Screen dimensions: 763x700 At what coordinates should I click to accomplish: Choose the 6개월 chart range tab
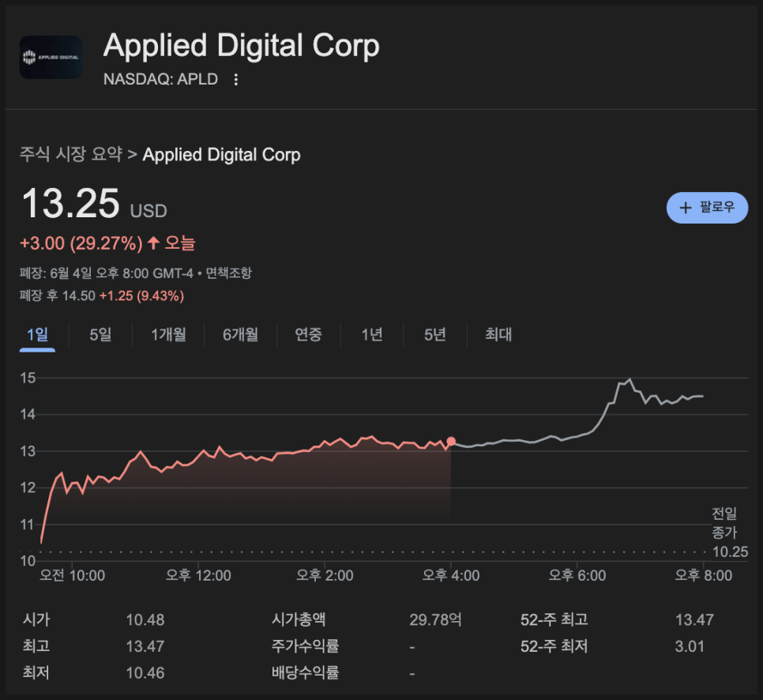[240, 335]
